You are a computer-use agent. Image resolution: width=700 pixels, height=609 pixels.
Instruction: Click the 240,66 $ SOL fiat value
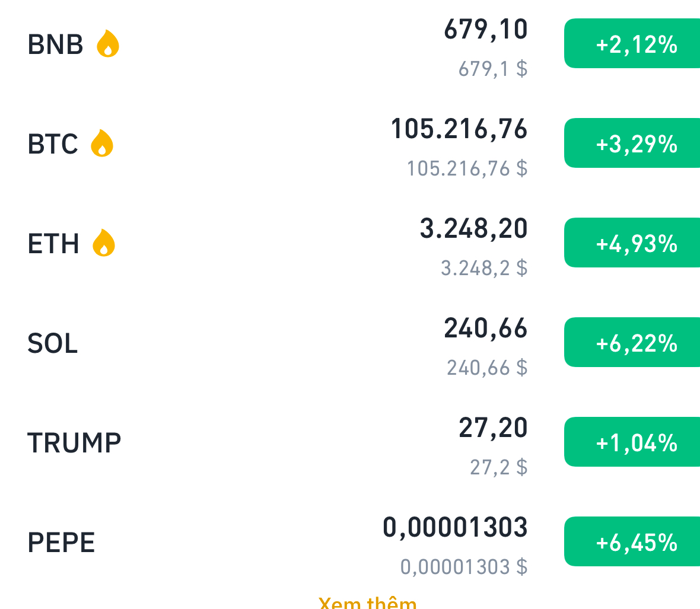486,368
